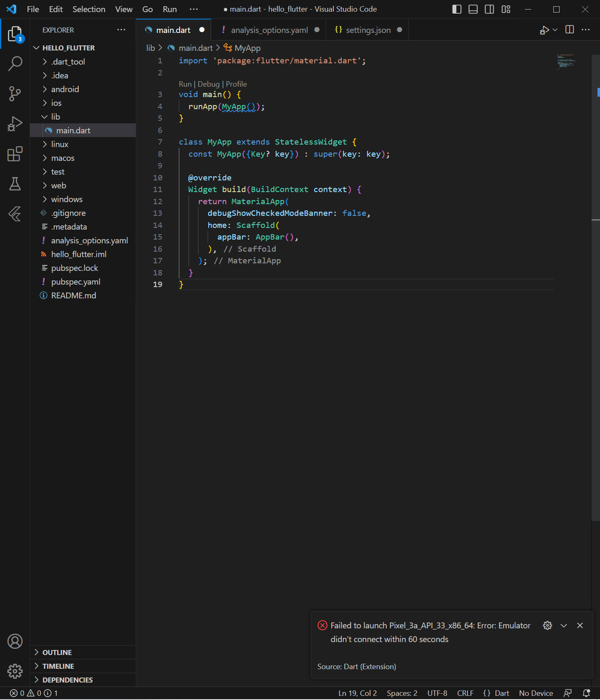Open .gitignore in the explorer

point(83,213)
